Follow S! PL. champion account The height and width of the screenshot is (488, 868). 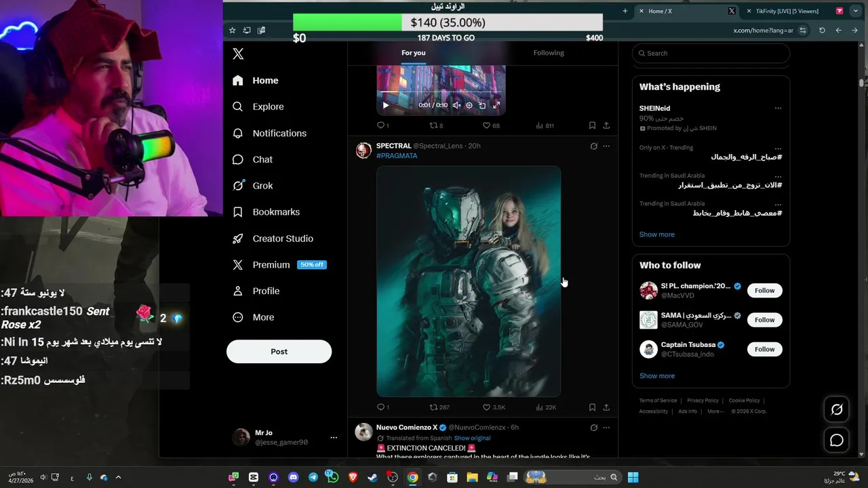click(764, 290)
